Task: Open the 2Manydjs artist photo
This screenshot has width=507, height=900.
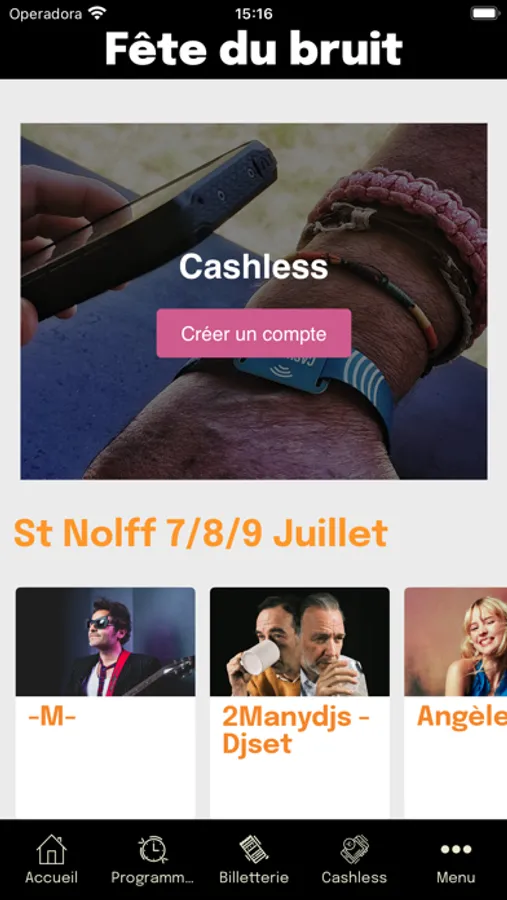Action: coord(300,642)
